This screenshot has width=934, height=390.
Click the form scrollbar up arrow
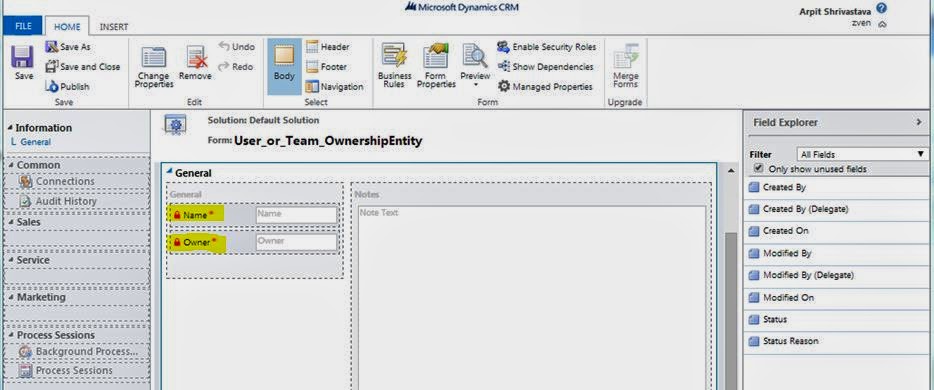(x=730, y=171)
